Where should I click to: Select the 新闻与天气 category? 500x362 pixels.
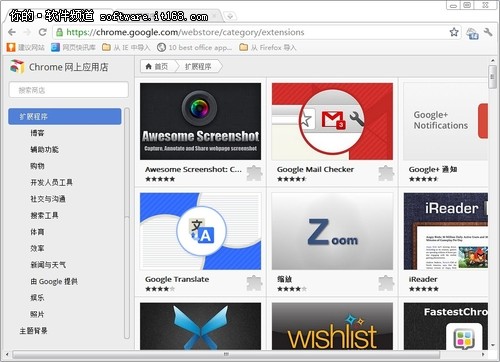[x=48, y=265]
